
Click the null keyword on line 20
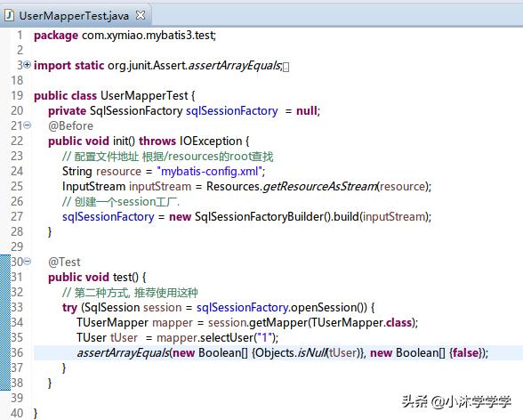(307, 110)
